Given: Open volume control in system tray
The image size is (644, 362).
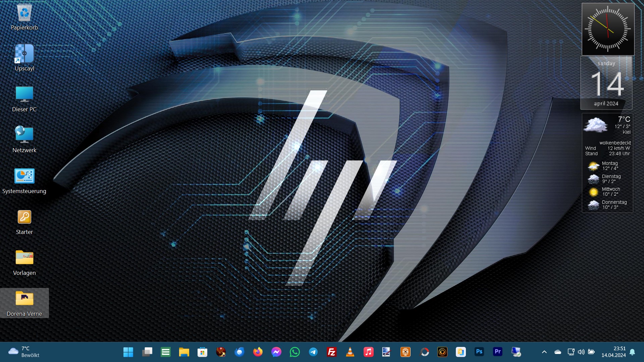Looking at the screenshot, I should point(581,352).
